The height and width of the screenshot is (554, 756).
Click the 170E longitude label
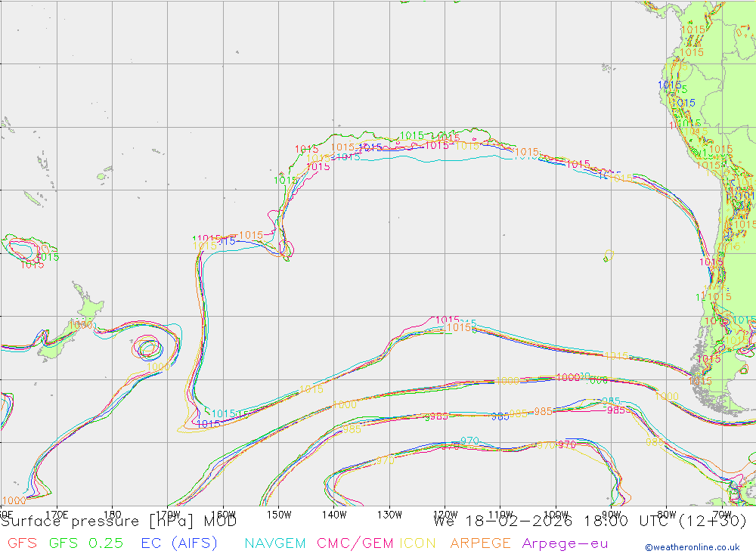coord(57,514)
